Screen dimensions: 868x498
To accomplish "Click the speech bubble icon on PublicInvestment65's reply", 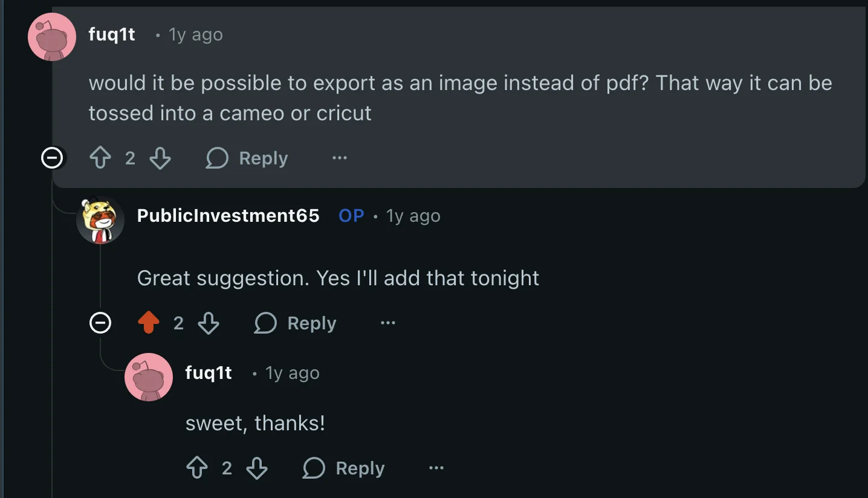I will point(265,323).
